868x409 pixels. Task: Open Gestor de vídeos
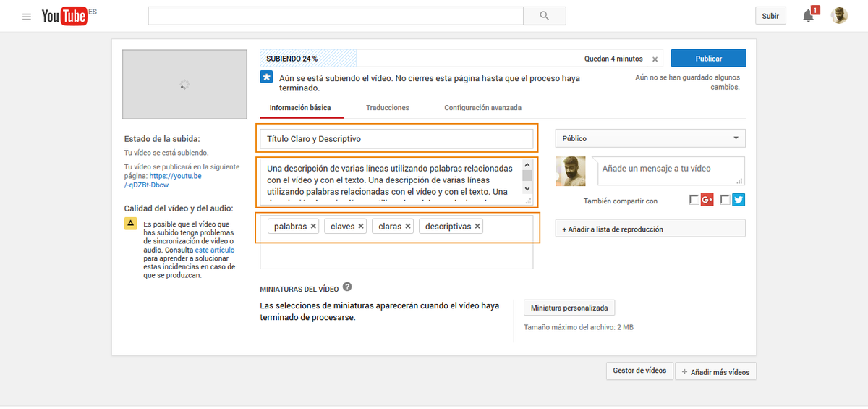(639, 371)
